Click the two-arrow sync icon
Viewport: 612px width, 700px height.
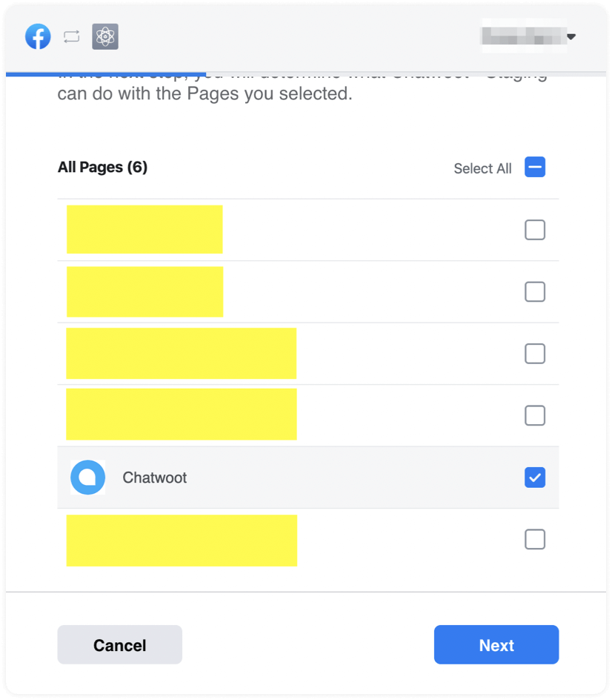pyautogui.click(x=71, y=36)
